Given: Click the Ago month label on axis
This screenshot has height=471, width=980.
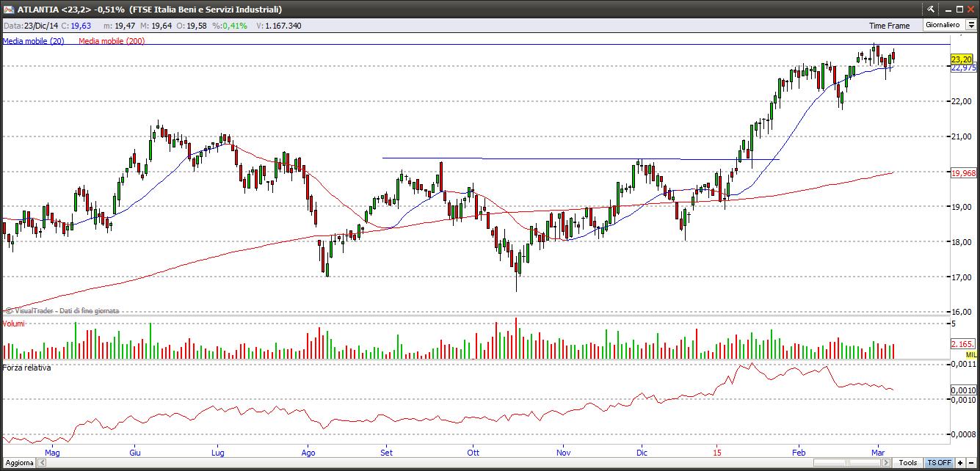Looking at the screenshot, I should (308, 453).
